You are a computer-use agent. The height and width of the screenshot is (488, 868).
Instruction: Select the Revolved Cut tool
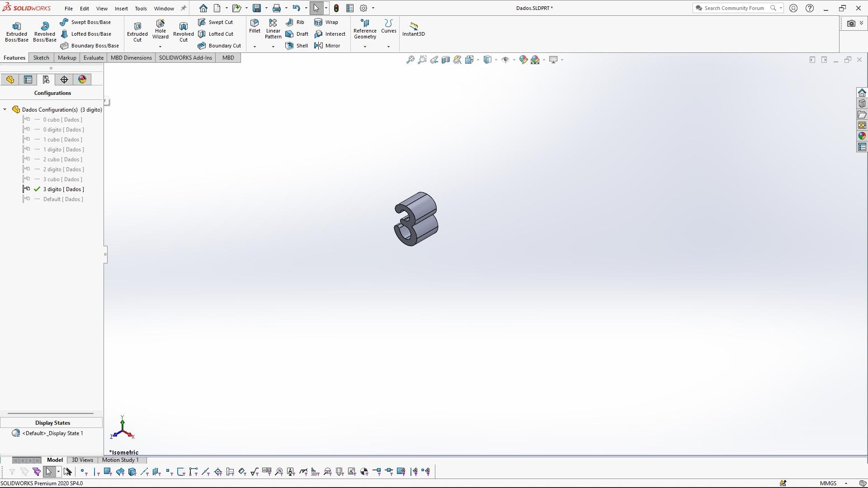(183, 32)
